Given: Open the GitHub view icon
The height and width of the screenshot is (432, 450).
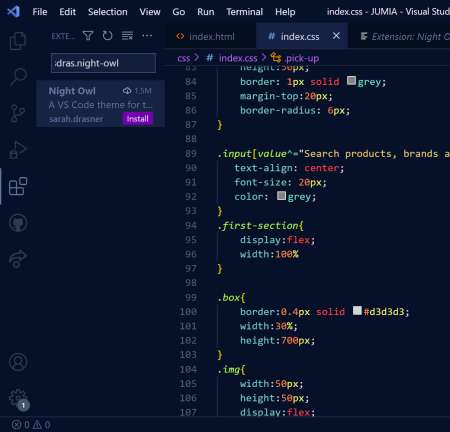Looking at the screenshot, I should 18,223.
